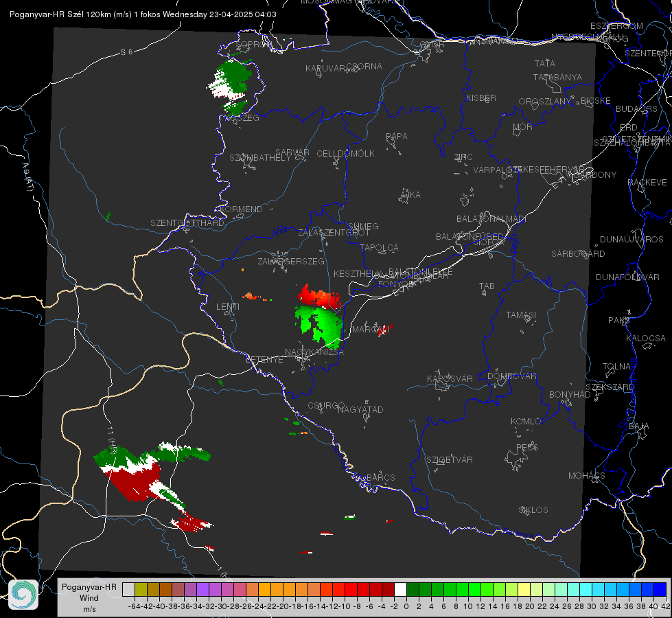Click the 'Wind' label in the legend
Image resolution: width=672 pixels, height=618 pixels.
click(89, 598)
